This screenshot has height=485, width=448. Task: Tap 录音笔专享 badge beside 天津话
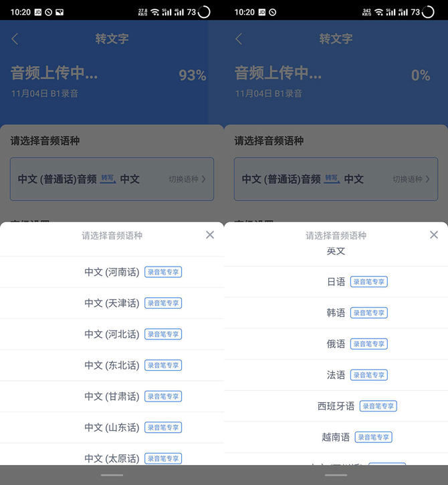(x=163, y=303)
